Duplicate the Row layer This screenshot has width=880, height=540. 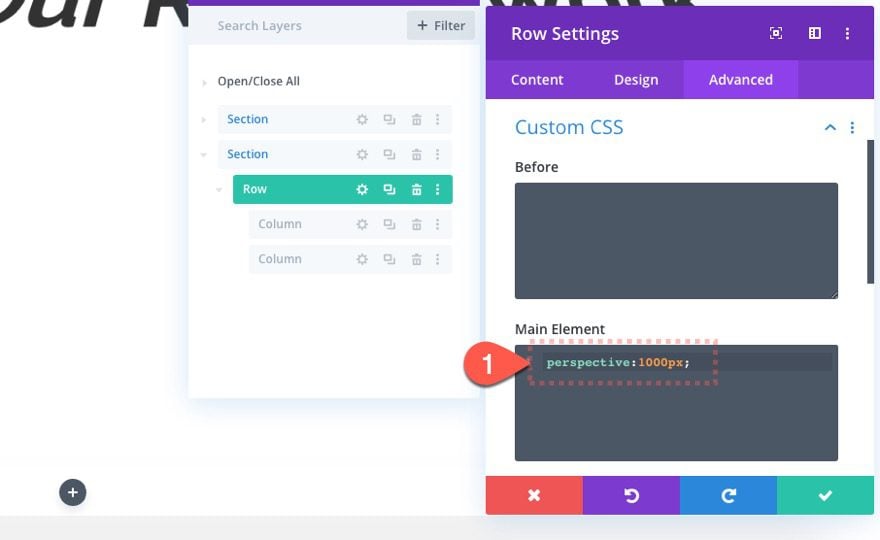389,189
